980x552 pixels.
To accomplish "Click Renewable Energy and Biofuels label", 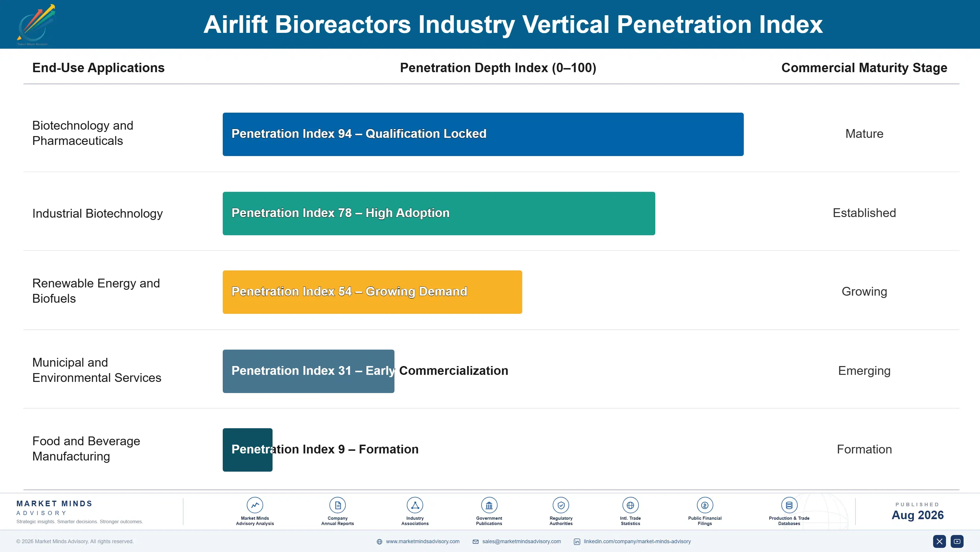I will (x=96, y=291).
